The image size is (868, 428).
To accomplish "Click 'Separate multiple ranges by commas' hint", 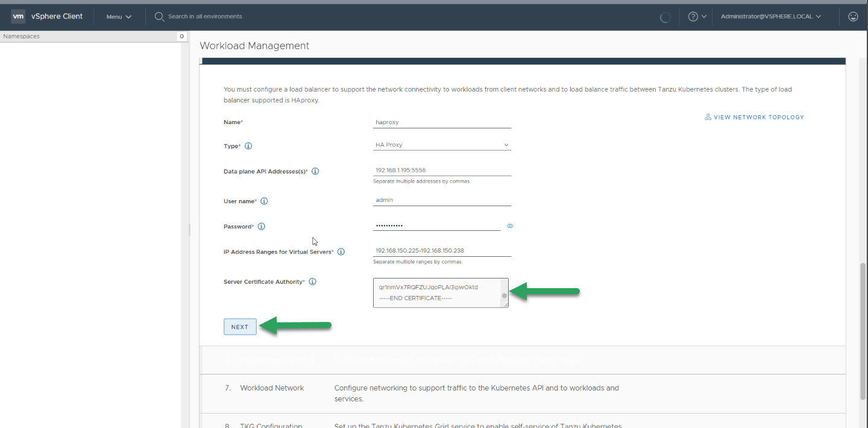I will click(x=418, y=262).
